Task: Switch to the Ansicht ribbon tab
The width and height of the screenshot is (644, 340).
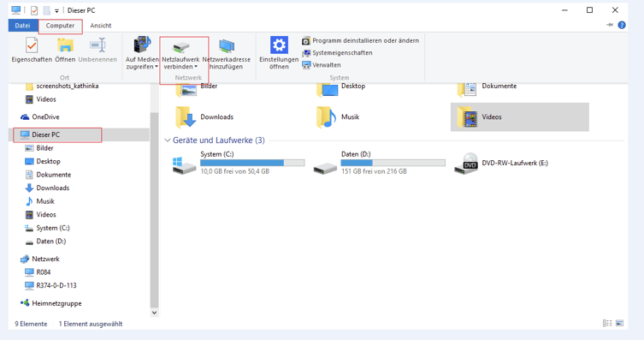Action: tap(101, 26)
